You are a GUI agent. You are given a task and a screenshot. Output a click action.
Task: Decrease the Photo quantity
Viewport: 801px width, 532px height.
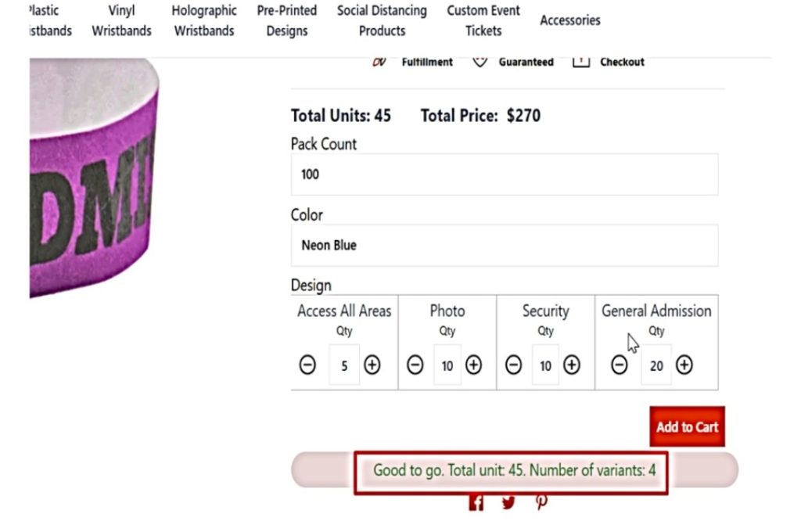point(415,365)
